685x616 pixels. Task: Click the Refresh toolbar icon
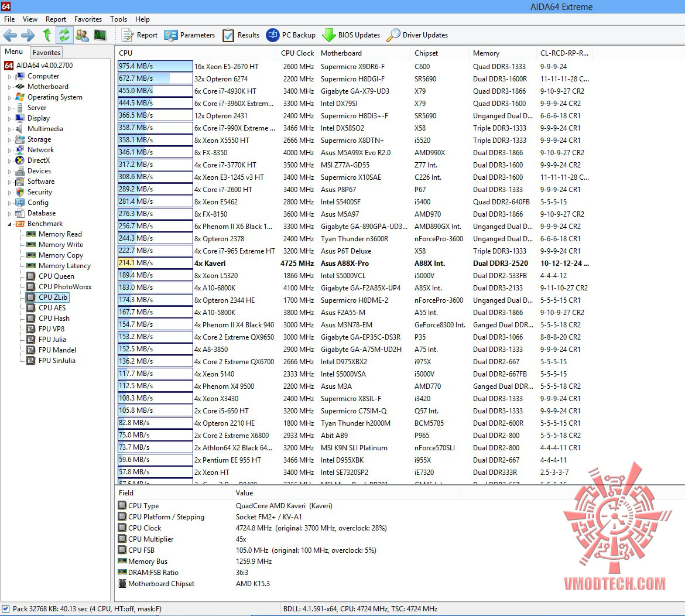point(64,35)
